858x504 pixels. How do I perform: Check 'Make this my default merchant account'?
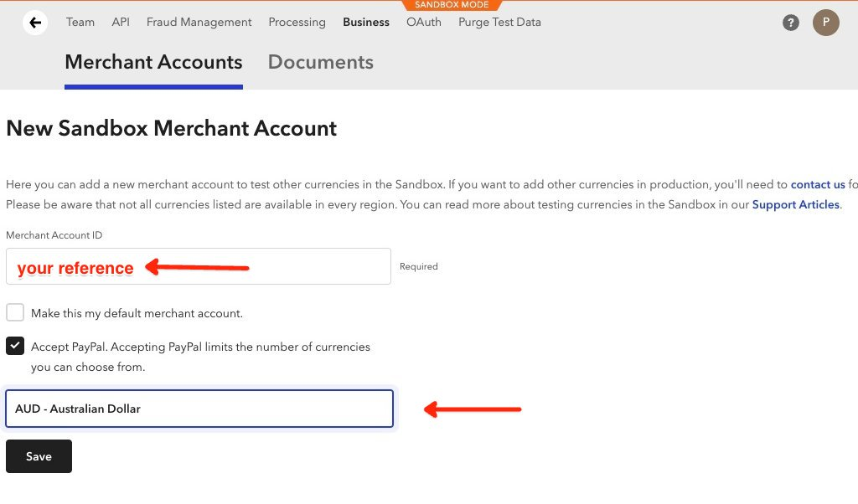point(15,312)
